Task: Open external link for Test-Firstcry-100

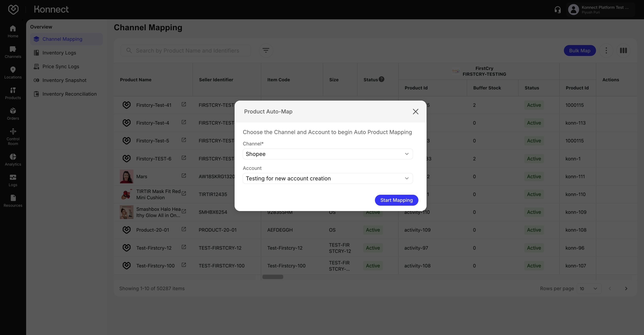Action: (184, 265)
